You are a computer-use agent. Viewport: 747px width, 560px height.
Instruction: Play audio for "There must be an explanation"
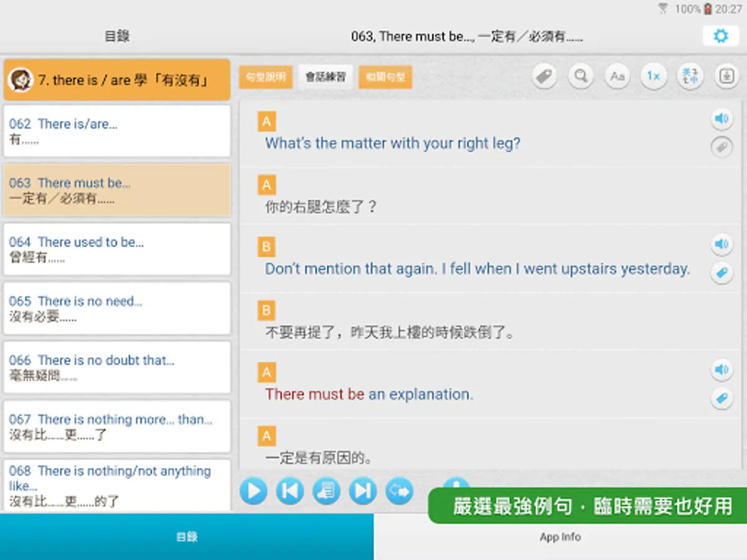click(721, 370)
